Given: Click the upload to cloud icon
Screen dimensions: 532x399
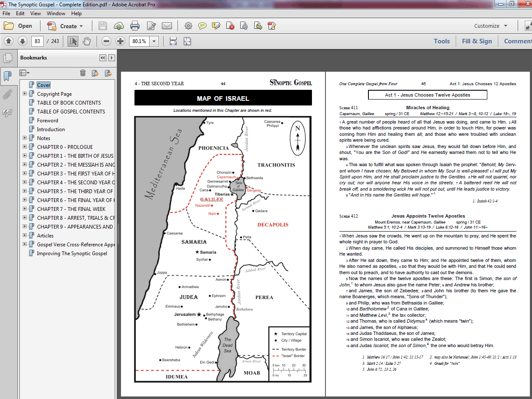Looking at the screenshot, I should coord(119,26).
